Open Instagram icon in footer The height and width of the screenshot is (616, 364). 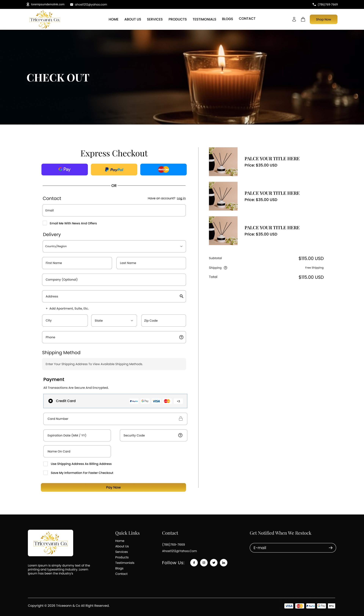[x=204, y=563]
